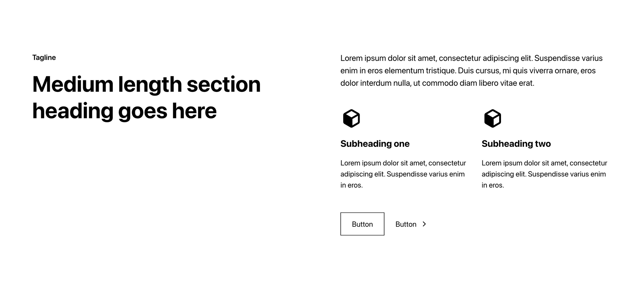644x287 pixels.
Task: Click 'in eros.' beneath Subheading one
Action: 351,185
